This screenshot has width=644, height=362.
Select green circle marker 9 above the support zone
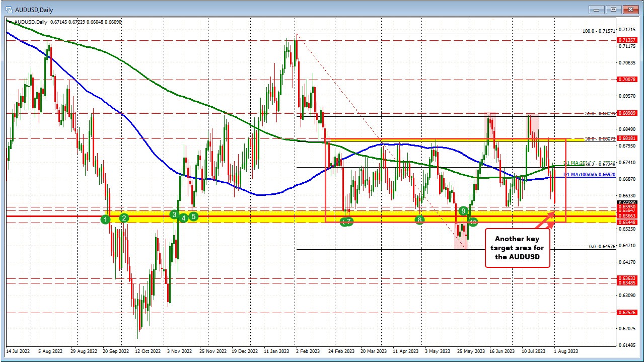[x=463, y=211]
